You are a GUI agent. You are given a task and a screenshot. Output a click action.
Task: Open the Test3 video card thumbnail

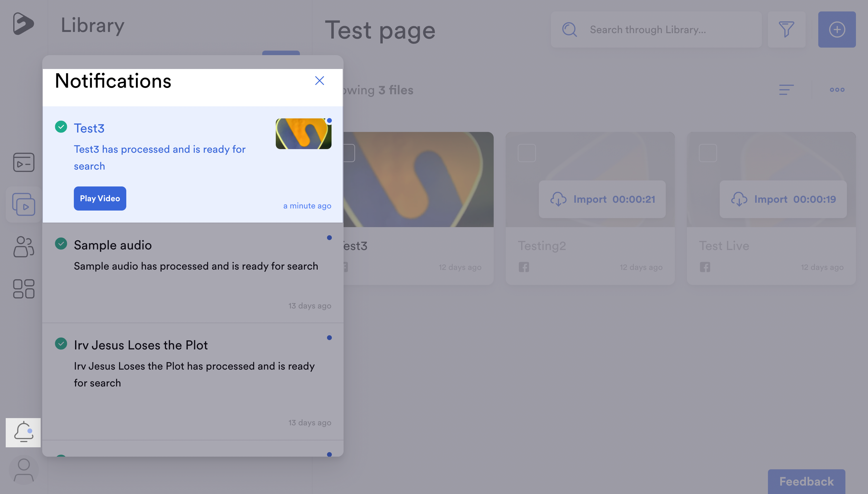418,180
